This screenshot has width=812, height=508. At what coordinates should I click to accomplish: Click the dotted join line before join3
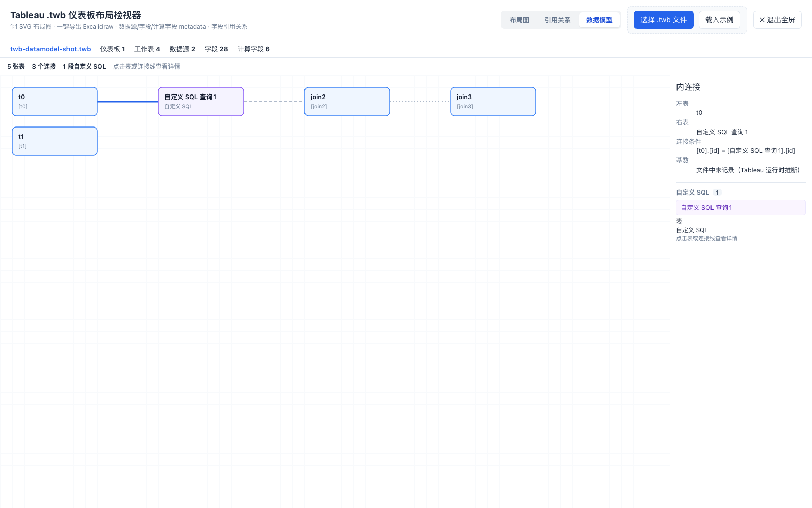tap(420, 102)
